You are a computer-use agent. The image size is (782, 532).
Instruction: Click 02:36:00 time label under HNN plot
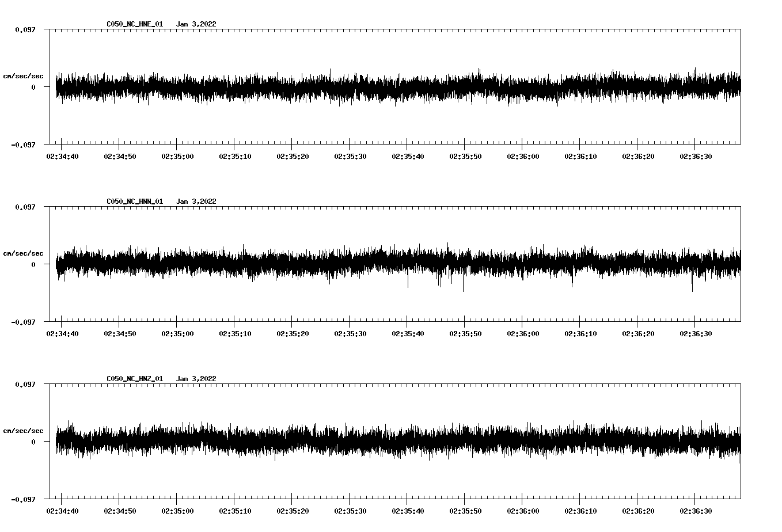523,334
